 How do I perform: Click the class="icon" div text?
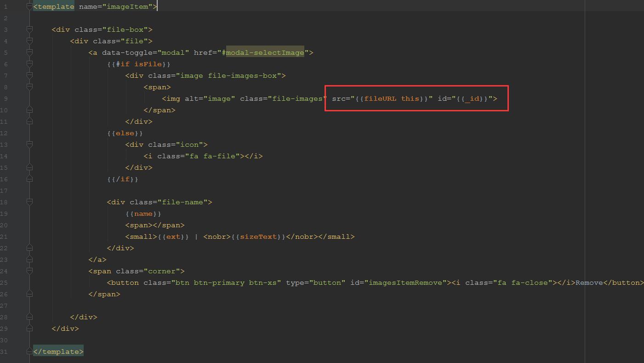point(176,144)
